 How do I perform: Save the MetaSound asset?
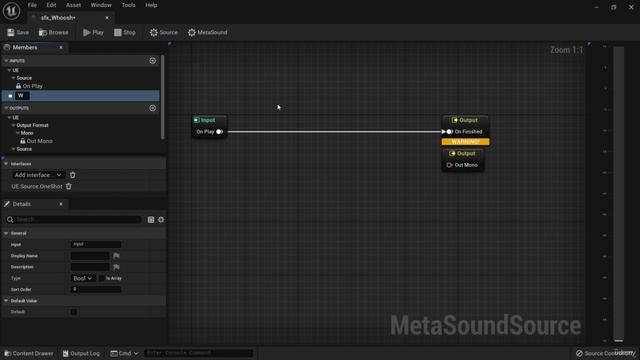pos(18,32)
